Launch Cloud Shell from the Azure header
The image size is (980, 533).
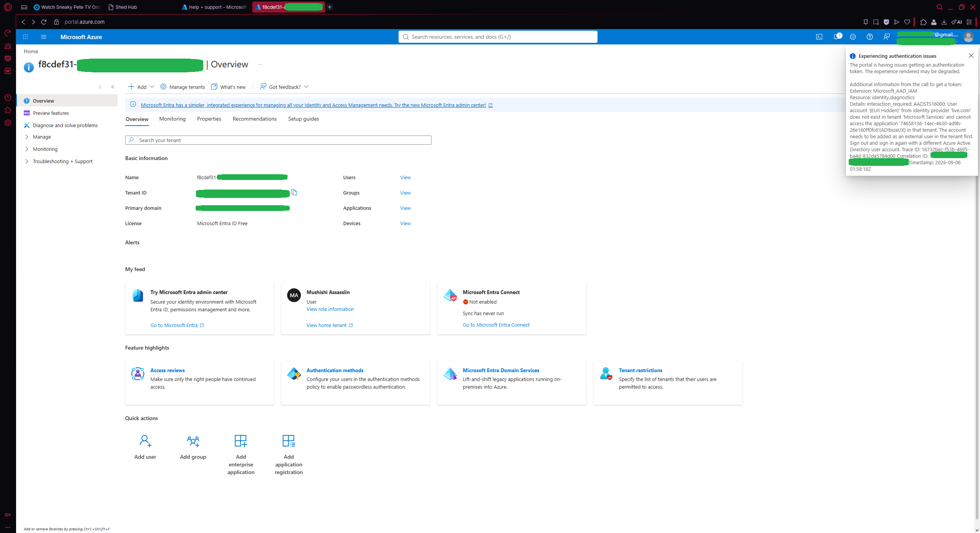[819, 37]
